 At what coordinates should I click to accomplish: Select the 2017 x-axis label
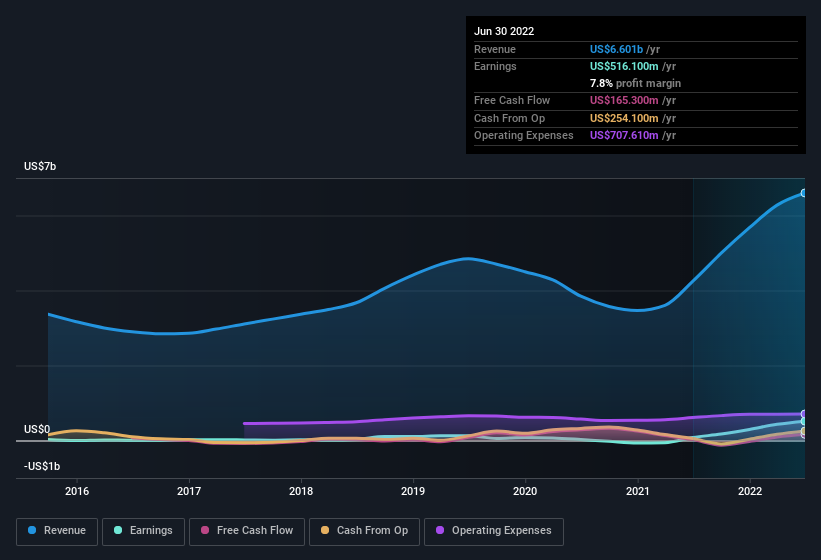coord(189,491)
